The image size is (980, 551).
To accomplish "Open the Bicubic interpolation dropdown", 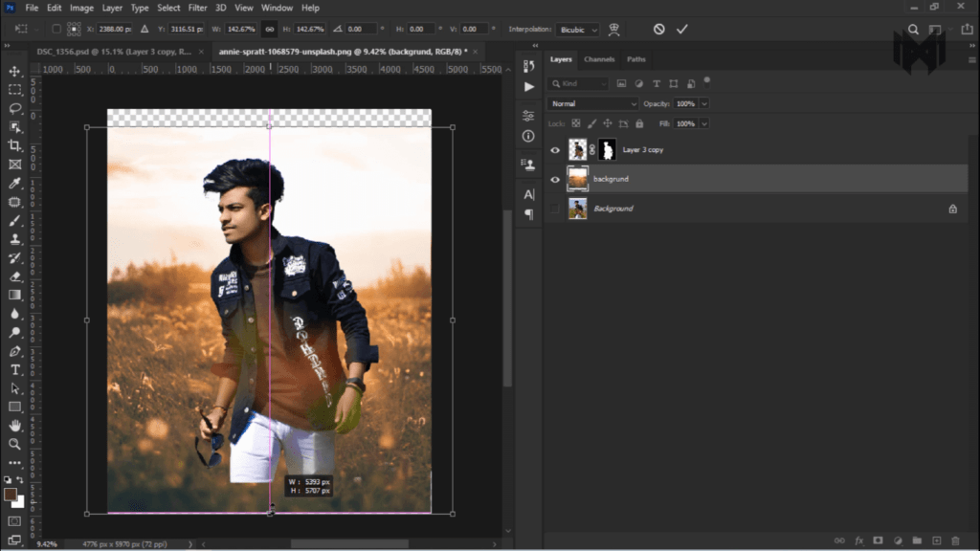I will [577, 30].
